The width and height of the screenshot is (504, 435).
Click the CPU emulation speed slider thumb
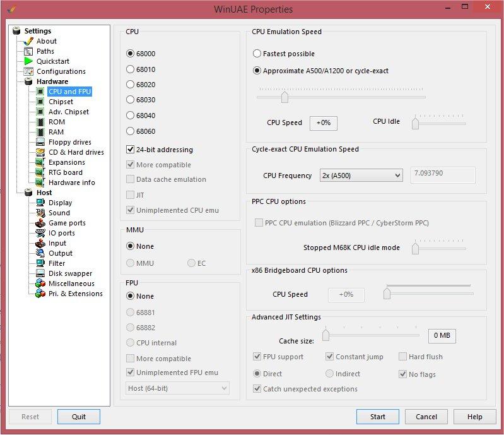tap(284, 97)
